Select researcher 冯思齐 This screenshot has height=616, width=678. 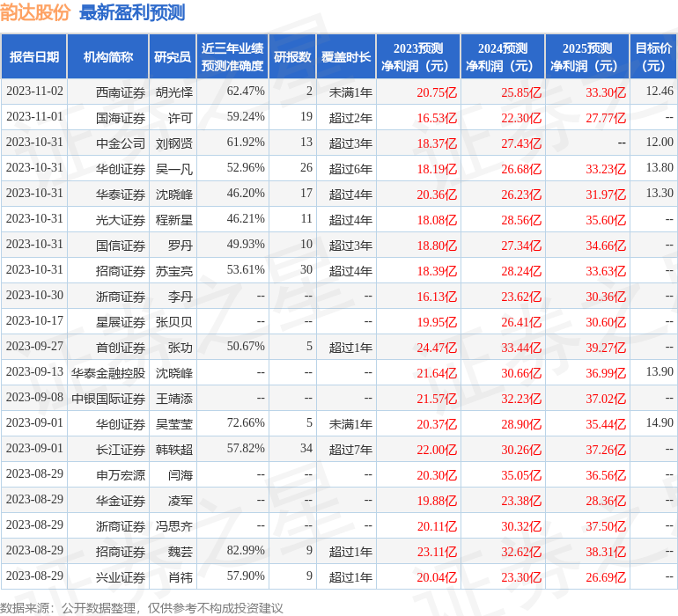[173, 526]
